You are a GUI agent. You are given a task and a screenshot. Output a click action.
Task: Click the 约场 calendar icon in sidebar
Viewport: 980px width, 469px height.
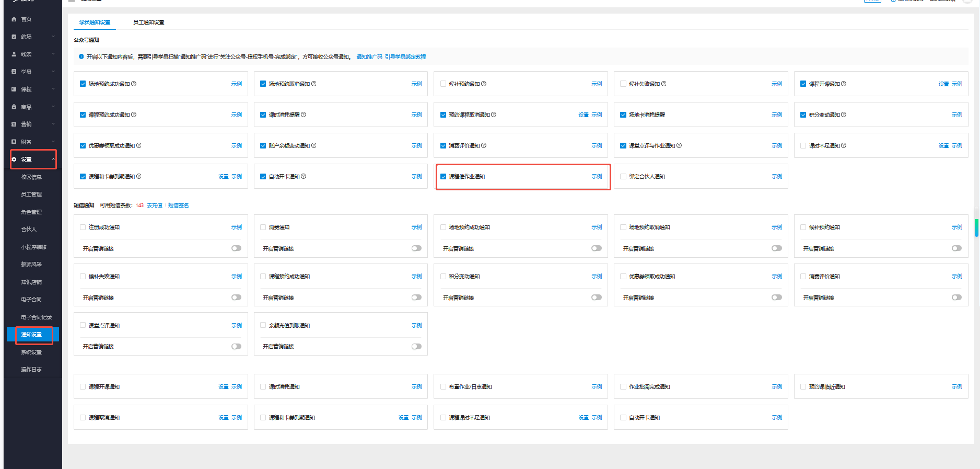[x=14, y=37]
